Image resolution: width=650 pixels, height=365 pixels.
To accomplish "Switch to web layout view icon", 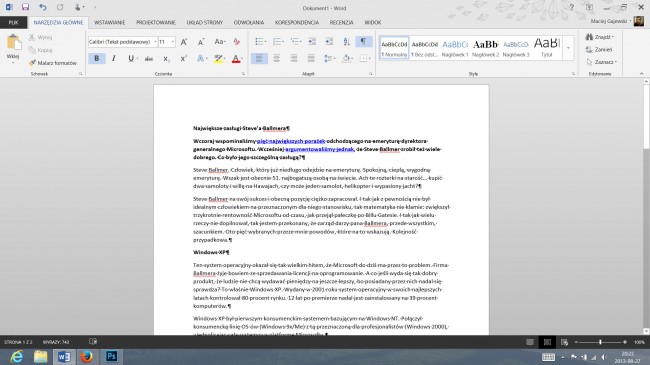I will coord(564,342).
